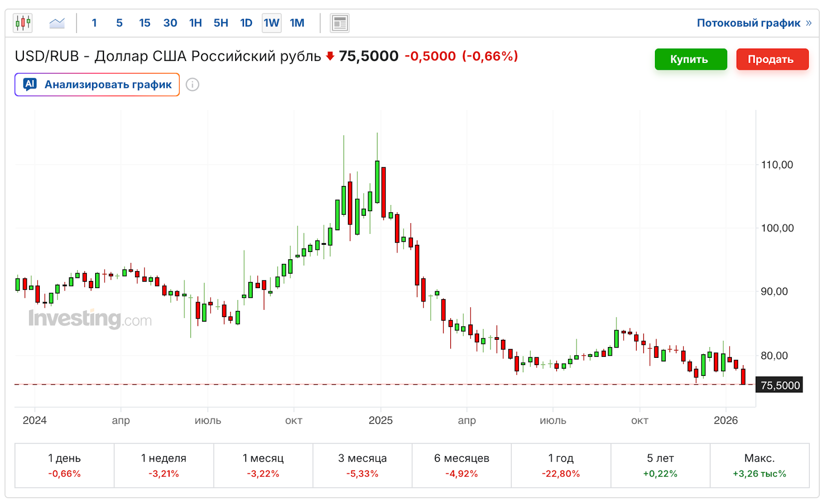
Task: Open the news layout icon in toolbar
Action: coord(340,23)
